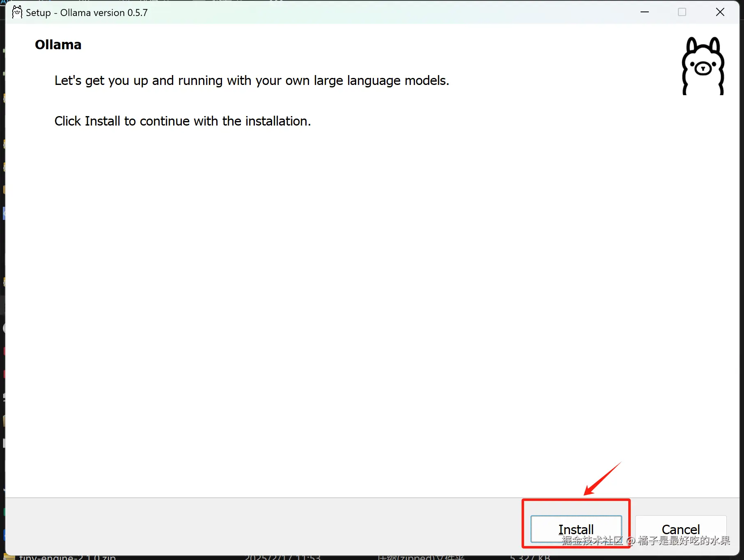Maximize the Ollama setup window
Image resolution: width=744 pixels, height=560 pixels.
coord(682,12)
